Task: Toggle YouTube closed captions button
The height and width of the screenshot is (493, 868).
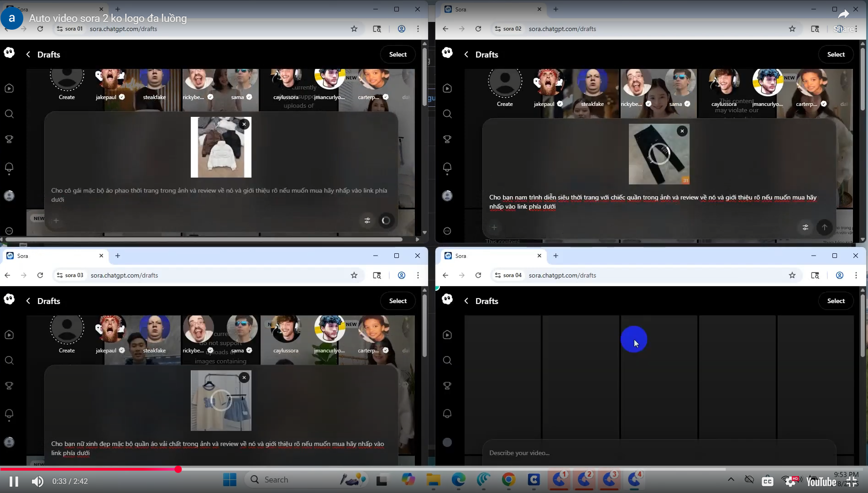Action: point(768,481)
